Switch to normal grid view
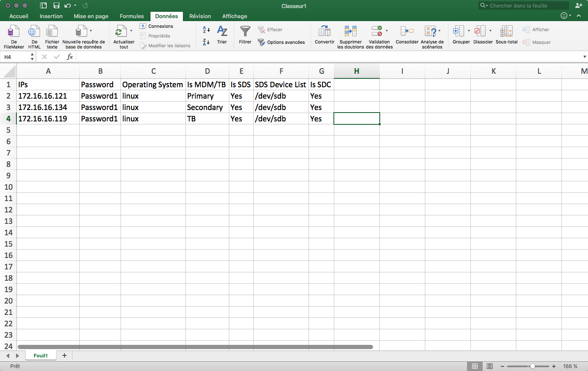Screen dimensions: 588x371 [475, 366]
